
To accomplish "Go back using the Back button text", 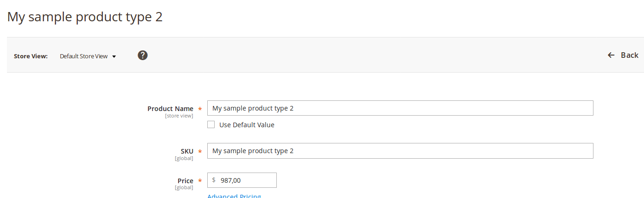I will pos(629,55).
